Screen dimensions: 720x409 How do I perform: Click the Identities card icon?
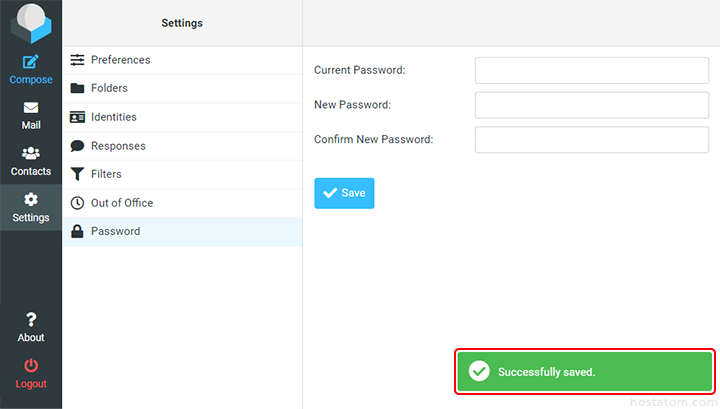click(77, 117)
